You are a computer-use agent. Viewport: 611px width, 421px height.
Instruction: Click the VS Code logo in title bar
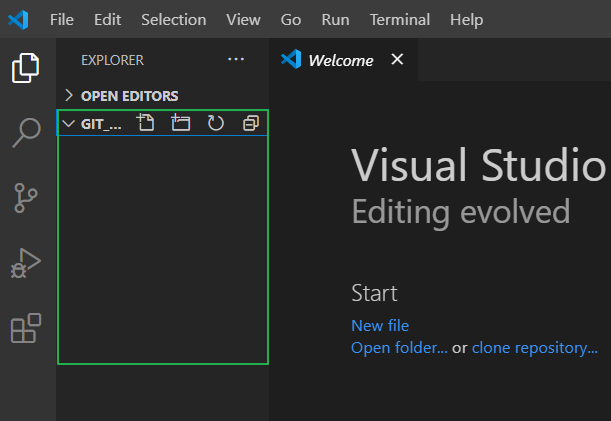(x=18, y=19)
